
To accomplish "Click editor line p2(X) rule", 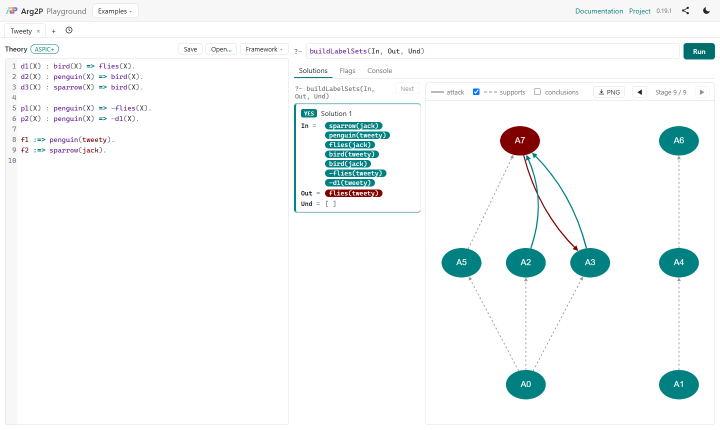I will [x=79, y=119].
